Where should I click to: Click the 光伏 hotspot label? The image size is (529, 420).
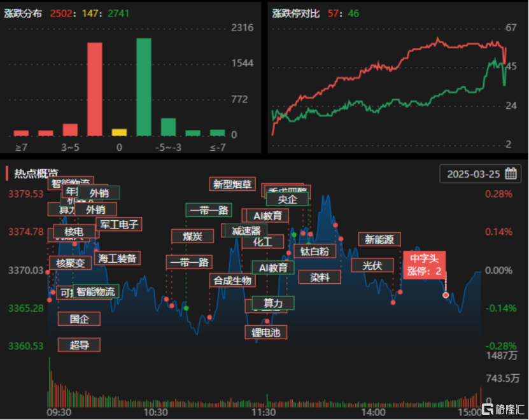click(372, 265)
